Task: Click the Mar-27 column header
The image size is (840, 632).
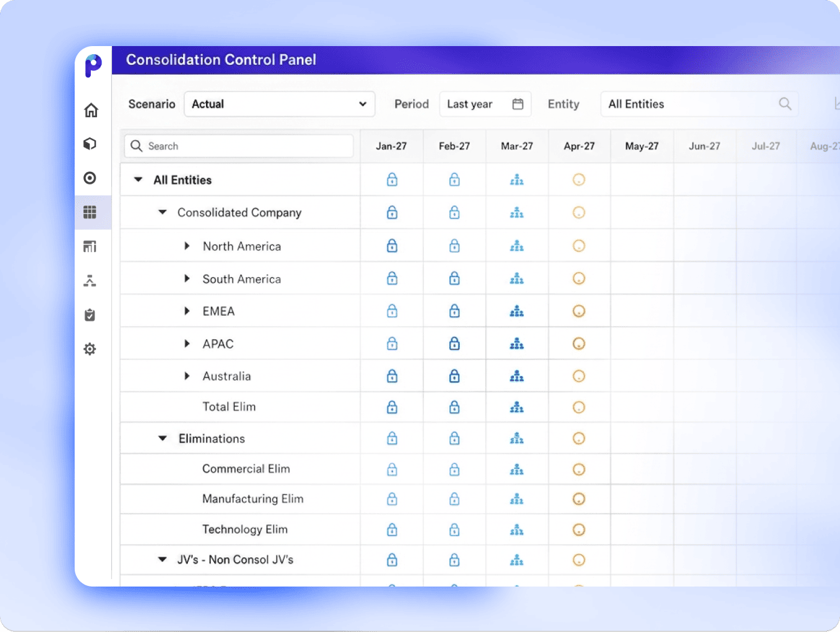Action: [x=517, y=146]
